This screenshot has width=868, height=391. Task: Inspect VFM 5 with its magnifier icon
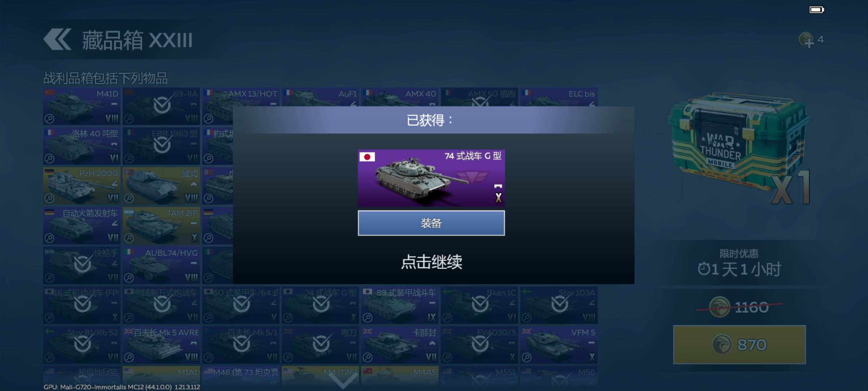point(527,358)
